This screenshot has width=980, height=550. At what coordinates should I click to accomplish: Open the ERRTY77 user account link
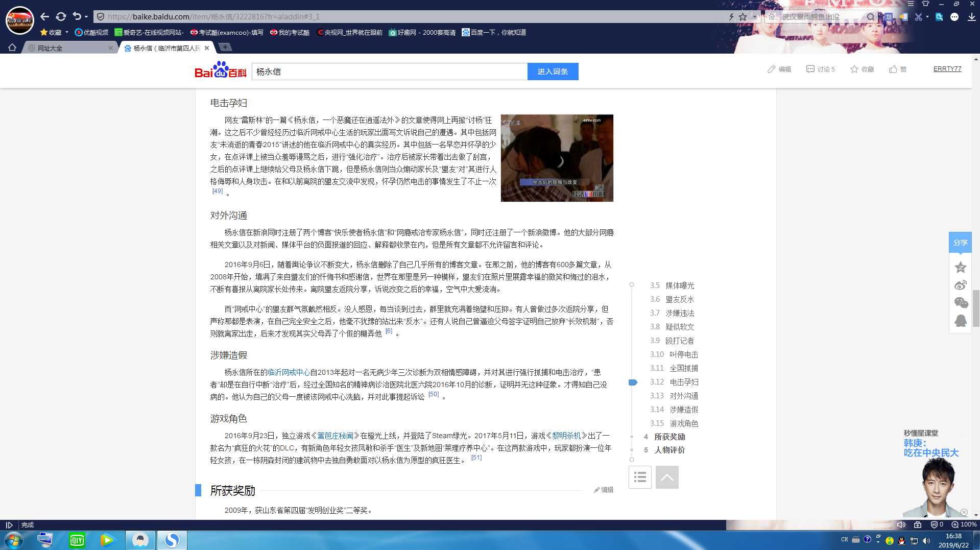pyautogui.click(x=947, y=69)
